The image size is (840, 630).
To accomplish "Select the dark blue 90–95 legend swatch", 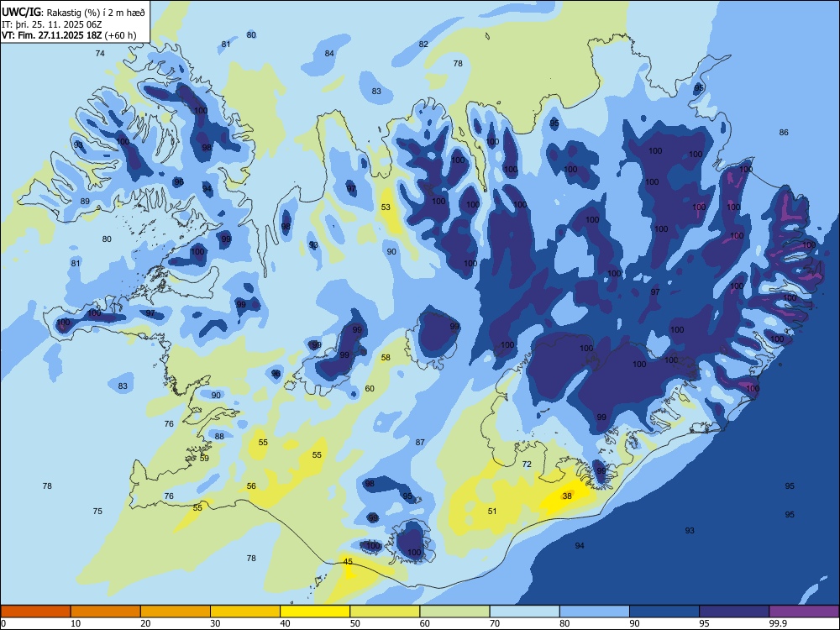I will (x=664, y=612).
